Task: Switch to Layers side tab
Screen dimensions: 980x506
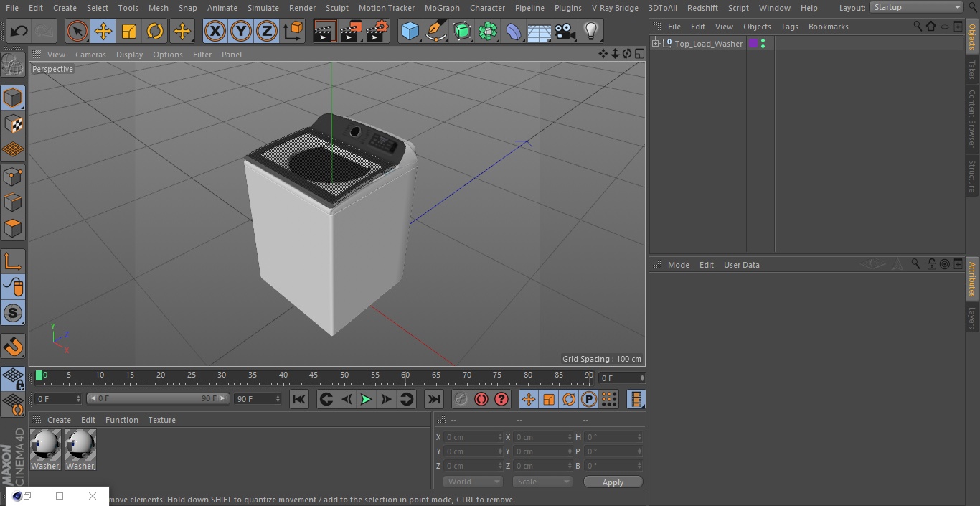Action: pyautogui.click(x=972, y=317)
